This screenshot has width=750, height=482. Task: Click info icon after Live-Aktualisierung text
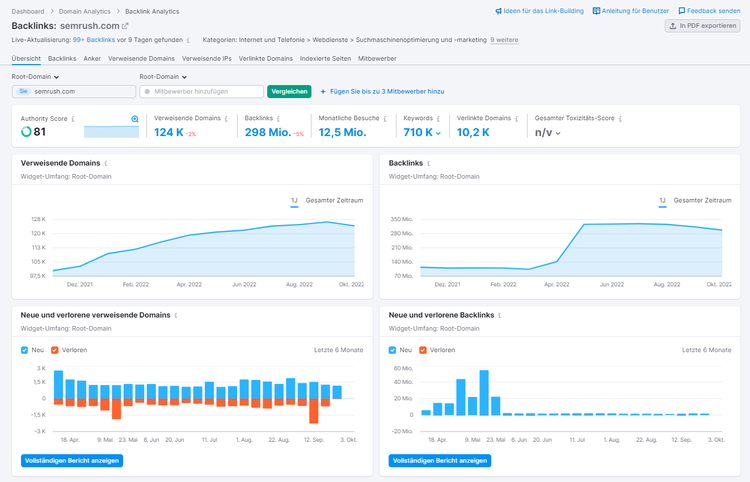point(188,40)
